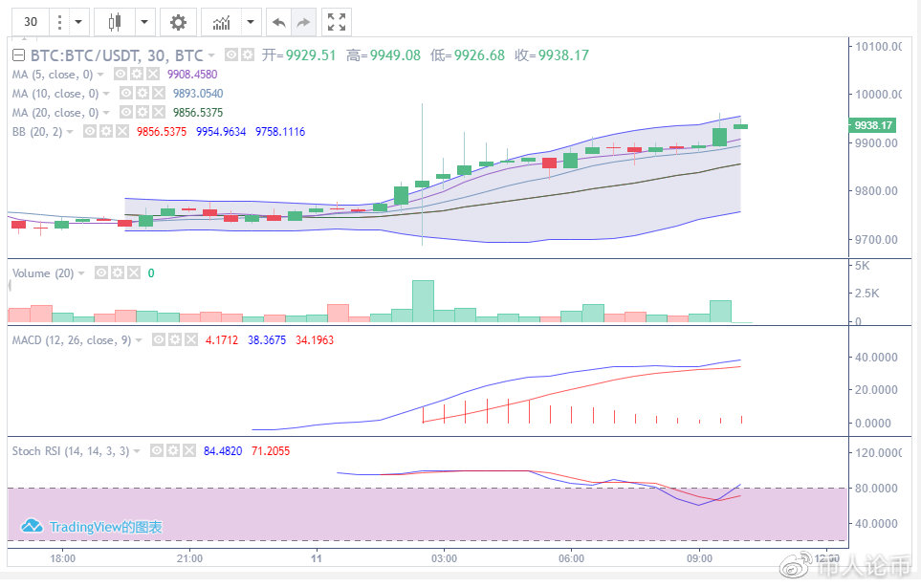Toggle visibility of the Volume (20) indicator
This screenshot has width=921, height=588.
tap(101, 273)
